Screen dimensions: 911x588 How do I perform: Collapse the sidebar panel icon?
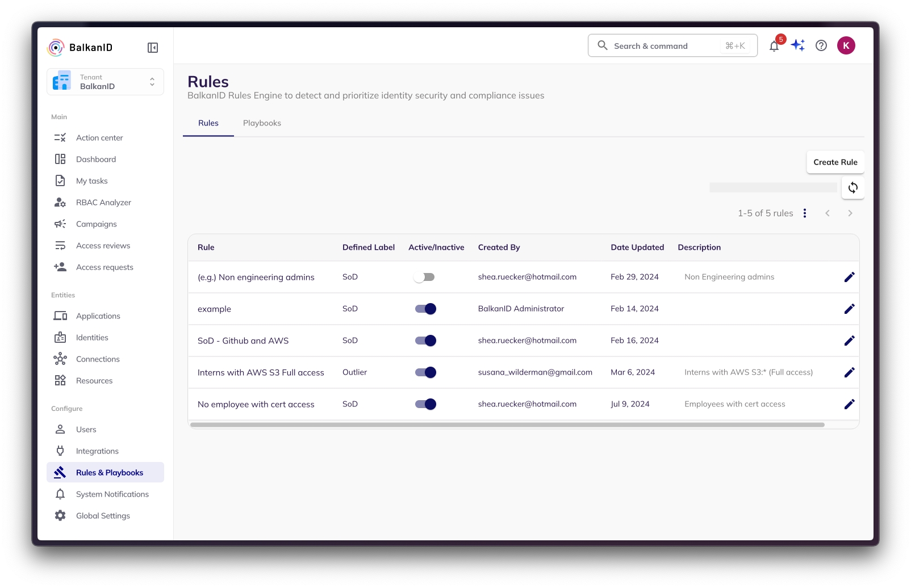tap(153, 48)
